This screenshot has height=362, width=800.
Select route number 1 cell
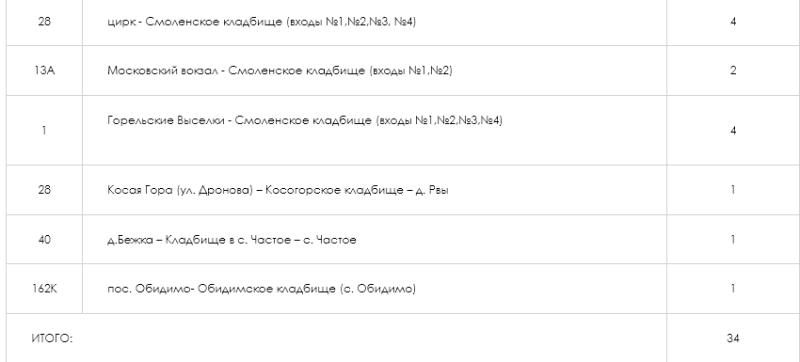point(44,131)
